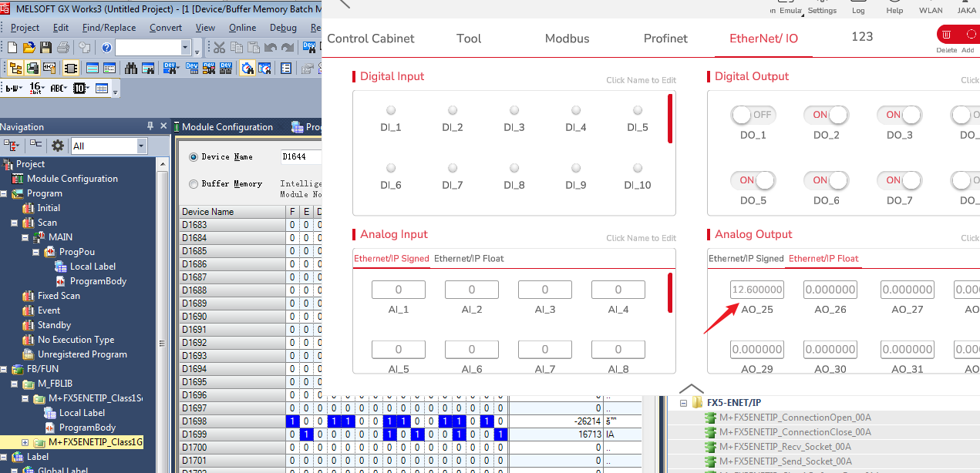Select the Ethernet/IP Float analog input tab
980x473 pixels.
469,259
